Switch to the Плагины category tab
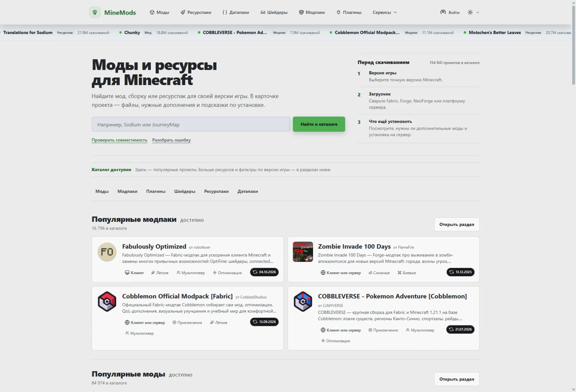This screenshot has width=576, height=392. 156,191
